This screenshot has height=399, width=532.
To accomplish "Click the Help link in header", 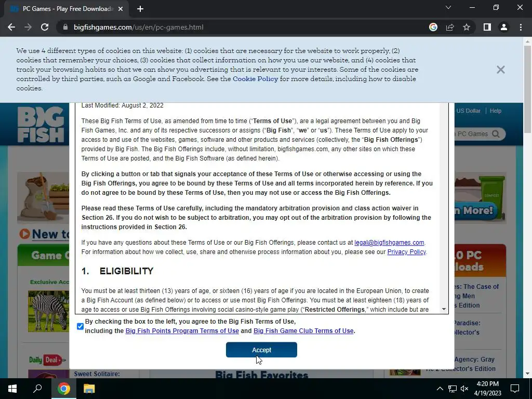I will coord(495,111).
